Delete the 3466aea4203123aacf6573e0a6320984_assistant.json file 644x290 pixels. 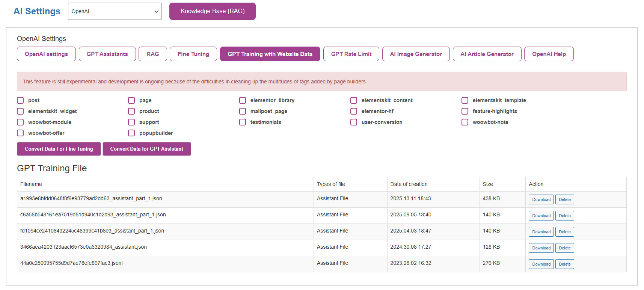click(x=564, y=248)
